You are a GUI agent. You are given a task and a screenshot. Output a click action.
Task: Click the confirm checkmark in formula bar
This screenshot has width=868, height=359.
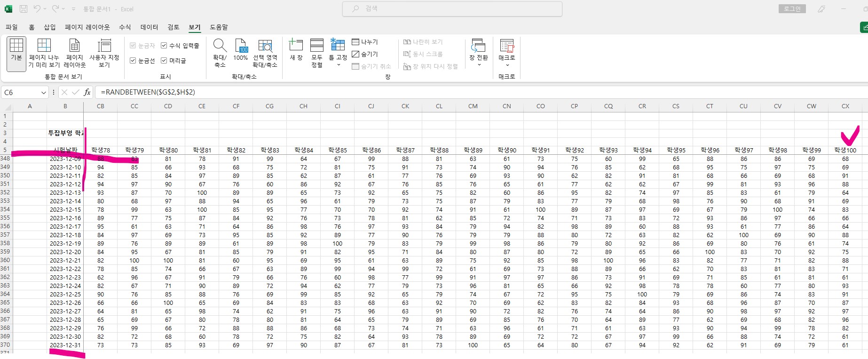click(75, 92)
